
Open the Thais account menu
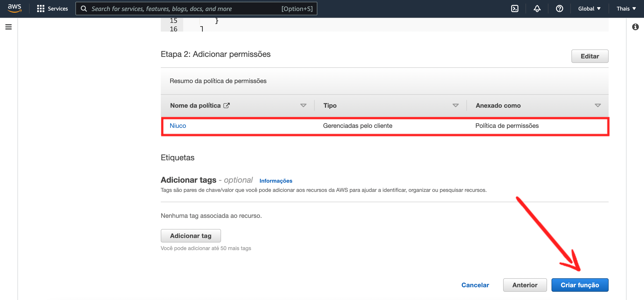tap(626, 9)
